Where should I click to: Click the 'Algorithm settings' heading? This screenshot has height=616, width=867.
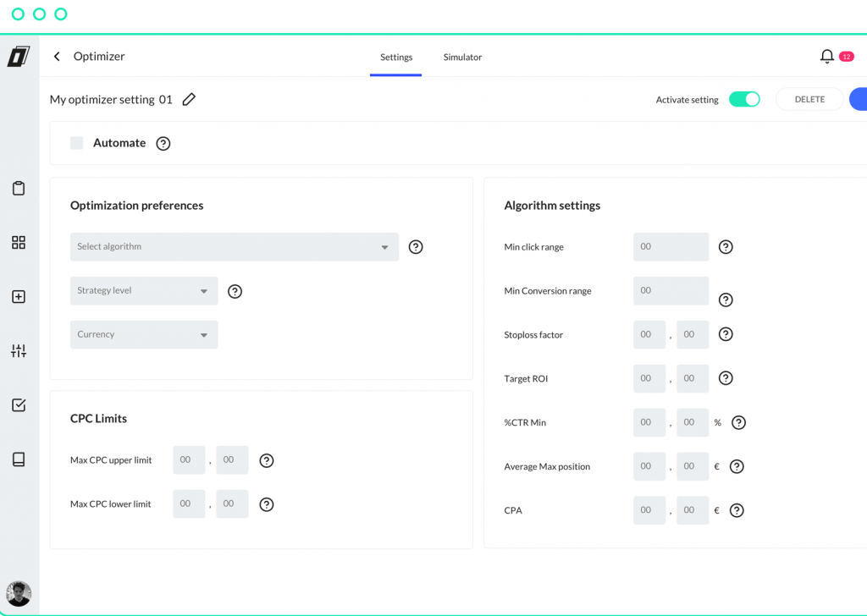point(552,206)
